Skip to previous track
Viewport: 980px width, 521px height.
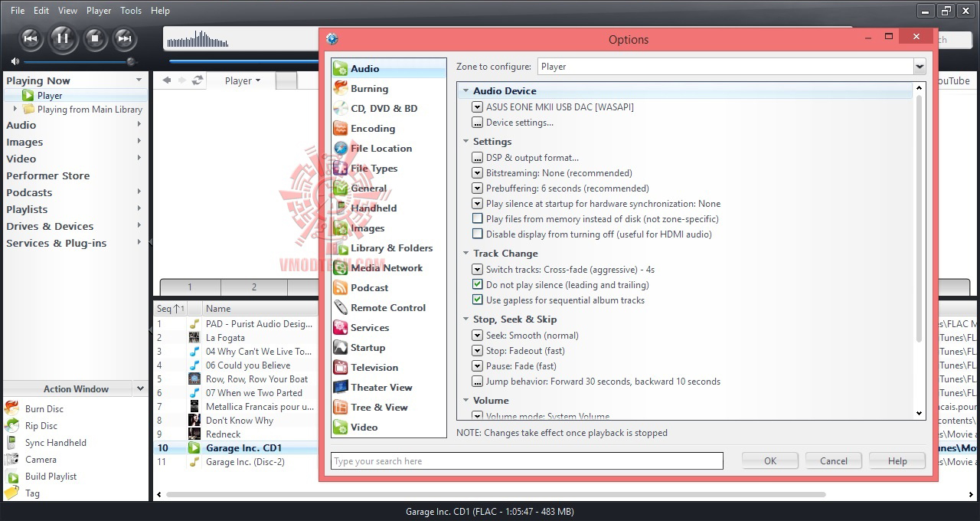[30, 38]
